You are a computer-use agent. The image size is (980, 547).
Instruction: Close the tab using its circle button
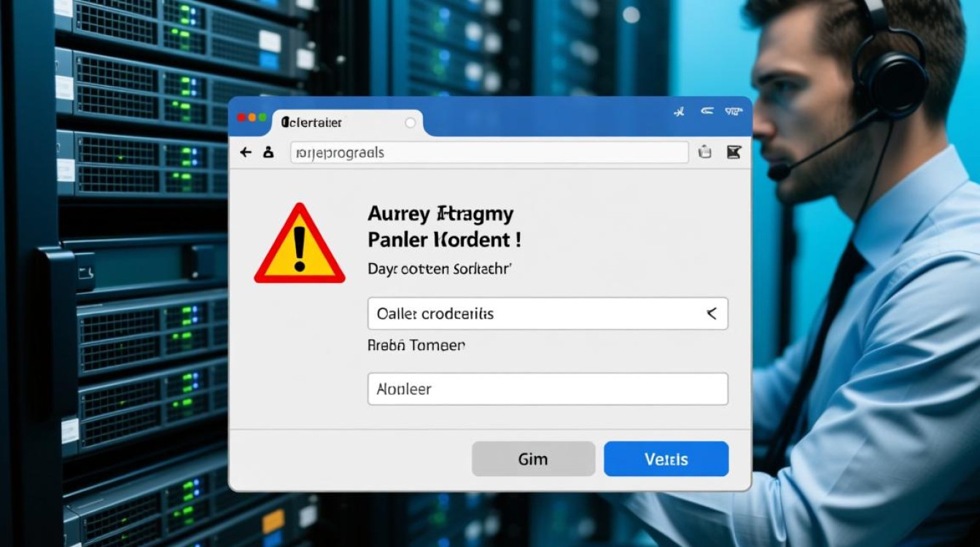tap(410, 123)
